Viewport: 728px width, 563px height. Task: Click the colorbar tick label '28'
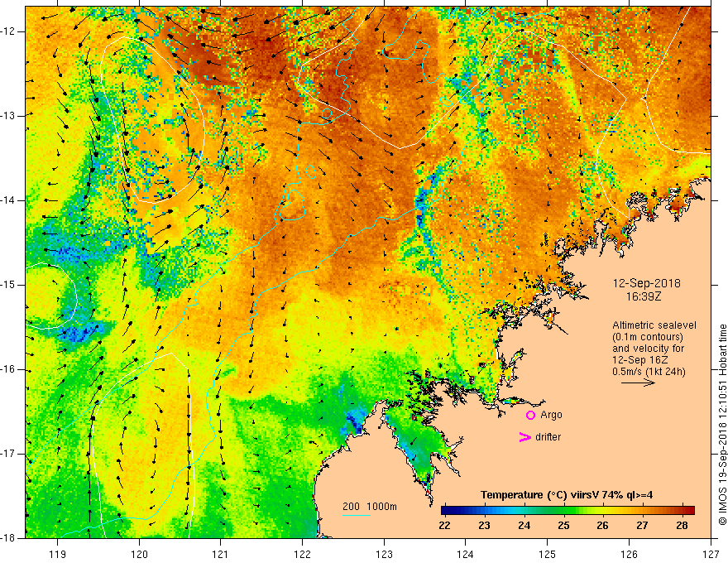tap(682, 526)
